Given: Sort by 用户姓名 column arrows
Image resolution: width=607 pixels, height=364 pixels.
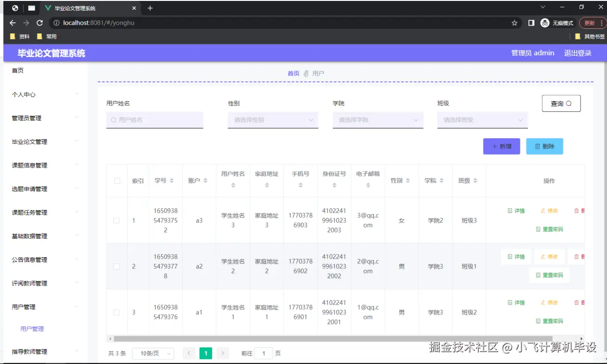Looking at the screenshot, I should coord(233,185).
